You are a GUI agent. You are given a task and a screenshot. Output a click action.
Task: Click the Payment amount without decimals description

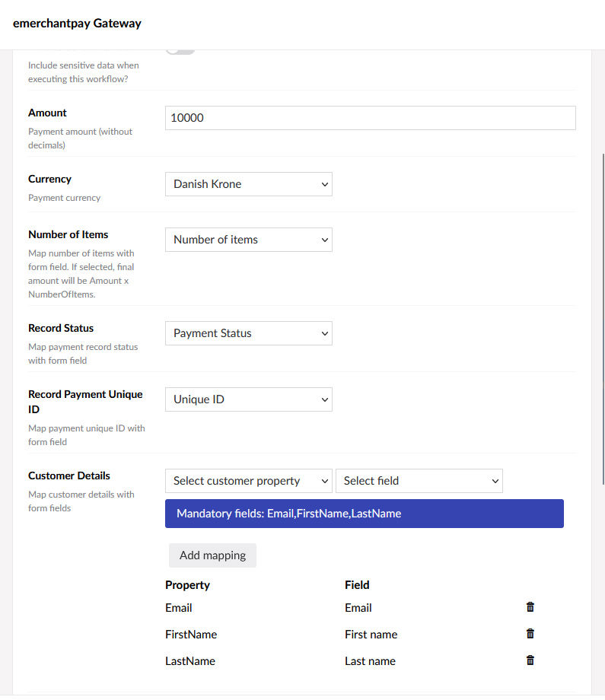[x=81, y=138]
